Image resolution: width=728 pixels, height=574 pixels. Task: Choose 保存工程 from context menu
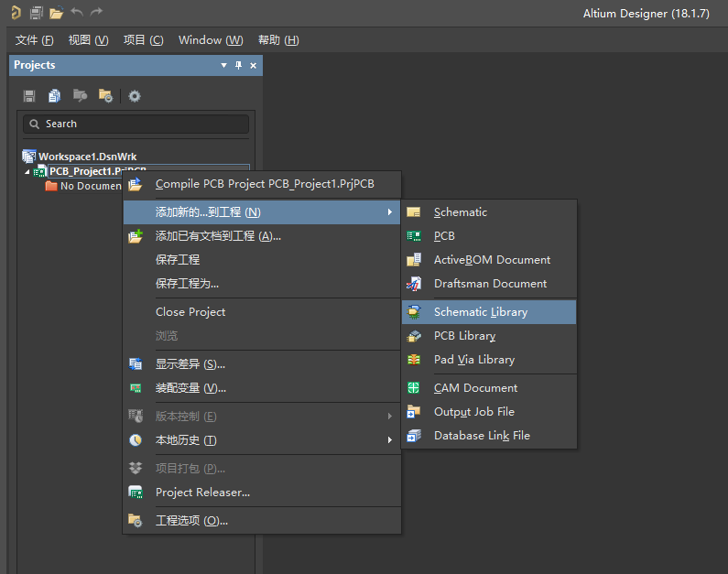point(262,260)
